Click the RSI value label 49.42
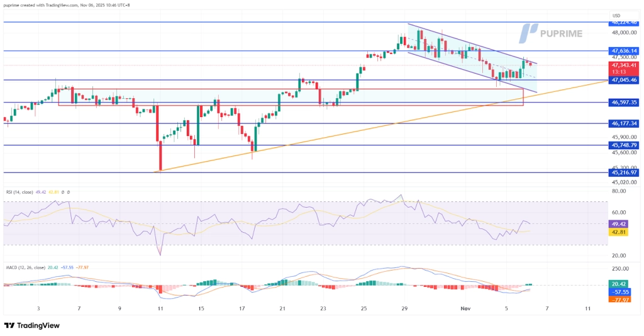Image resolution: width=644 pixels, height=336 pixels. pyautogui.click(x=619, y=223)
